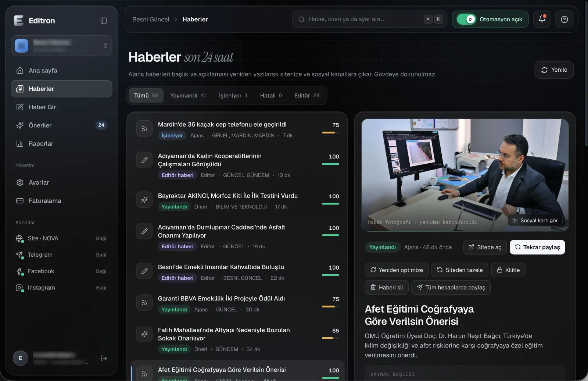
Task: Open the help question mark icon
Action: 564,19
